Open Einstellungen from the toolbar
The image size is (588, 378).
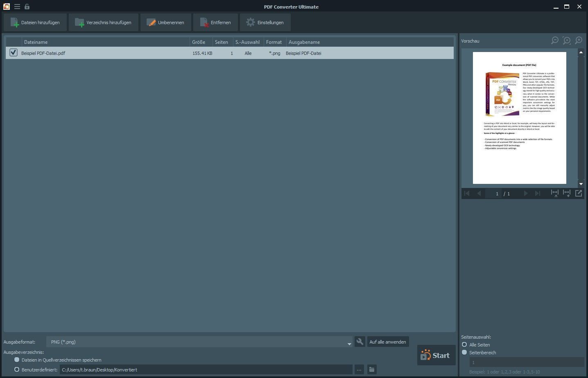point(265,23)
